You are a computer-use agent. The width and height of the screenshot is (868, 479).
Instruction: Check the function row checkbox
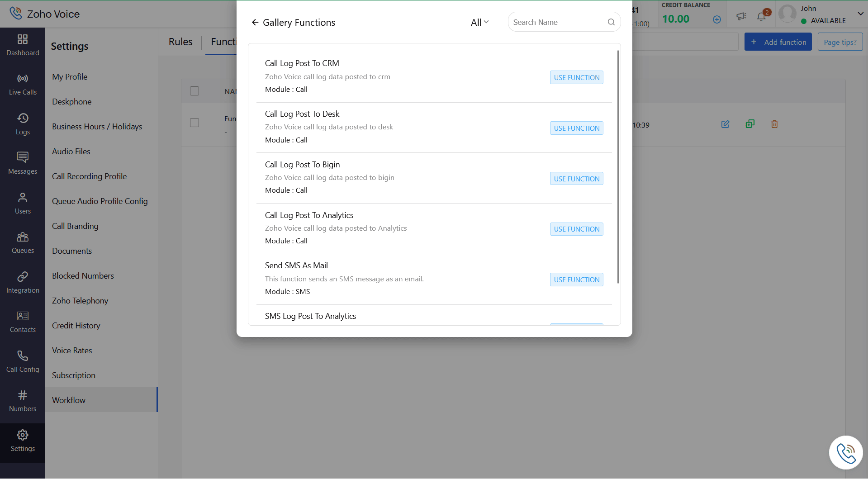click(194, 123)
